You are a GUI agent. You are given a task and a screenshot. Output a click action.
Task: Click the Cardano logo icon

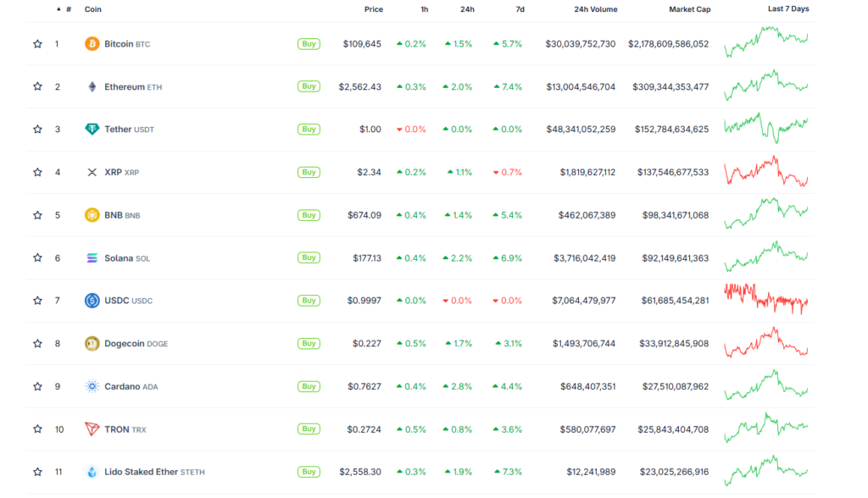click(92, 386)
